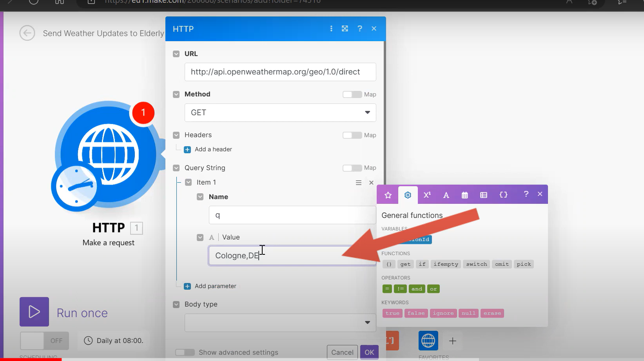Collapse the Name field of Item 1
Screen dimensions: 644x361
[200, 197]
